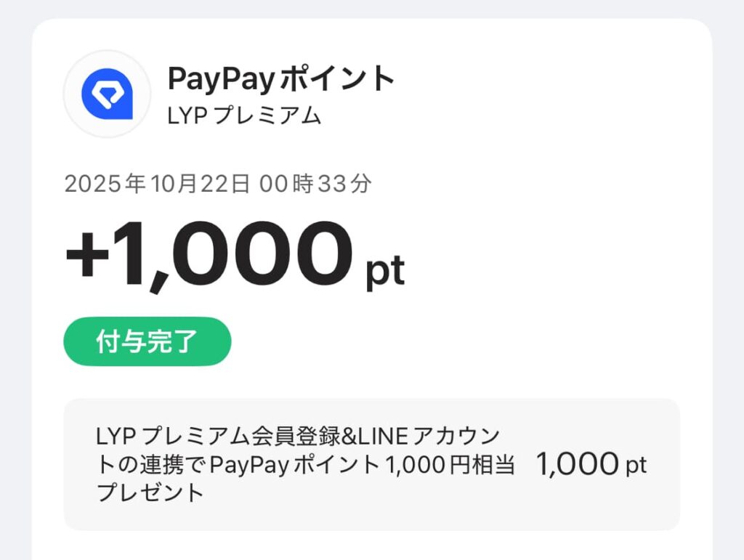Select the date 2025年10月22日

[158, 184]
